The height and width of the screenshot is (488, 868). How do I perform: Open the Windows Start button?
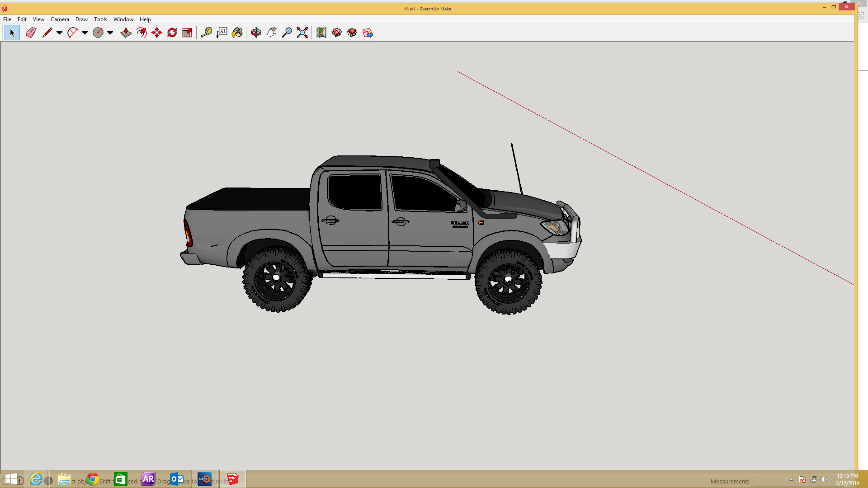[x=11, y=479]
